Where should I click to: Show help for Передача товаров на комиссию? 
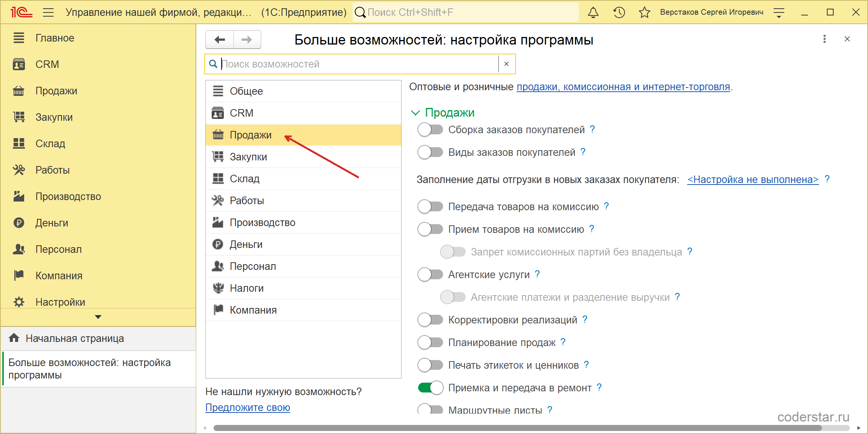tap(606, 206)
